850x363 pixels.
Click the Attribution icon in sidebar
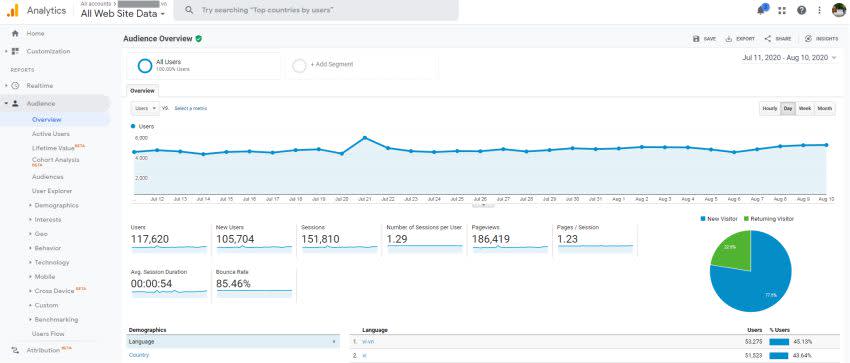15,351
